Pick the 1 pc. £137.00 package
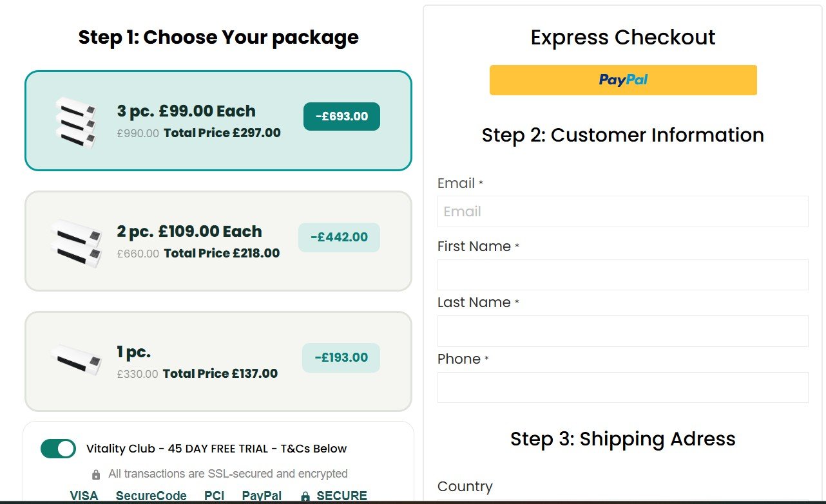The image size is (826, 504). (x=218, y=362)
